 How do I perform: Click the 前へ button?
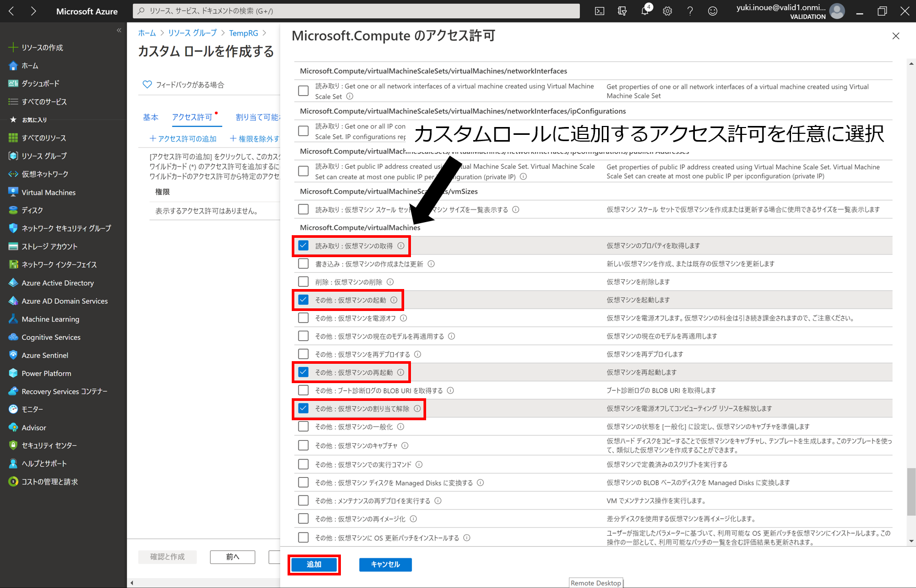(233, 557)
